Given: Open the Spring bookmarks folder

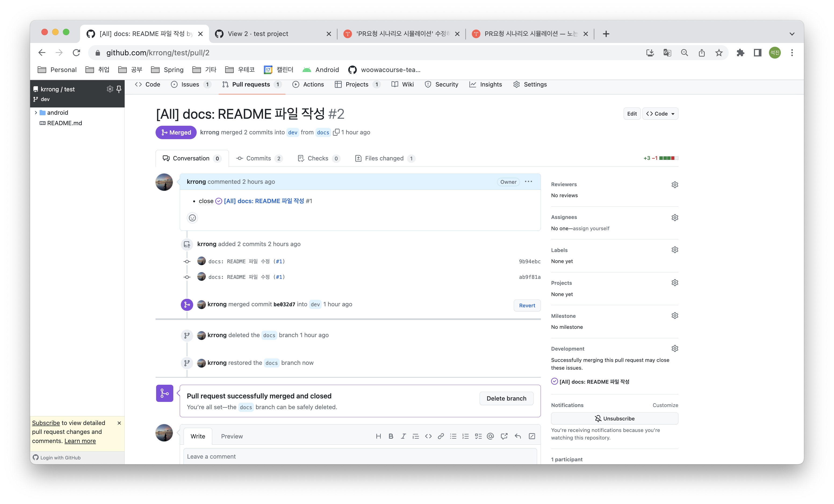Looking at the screenshot, I should point(167,70).
